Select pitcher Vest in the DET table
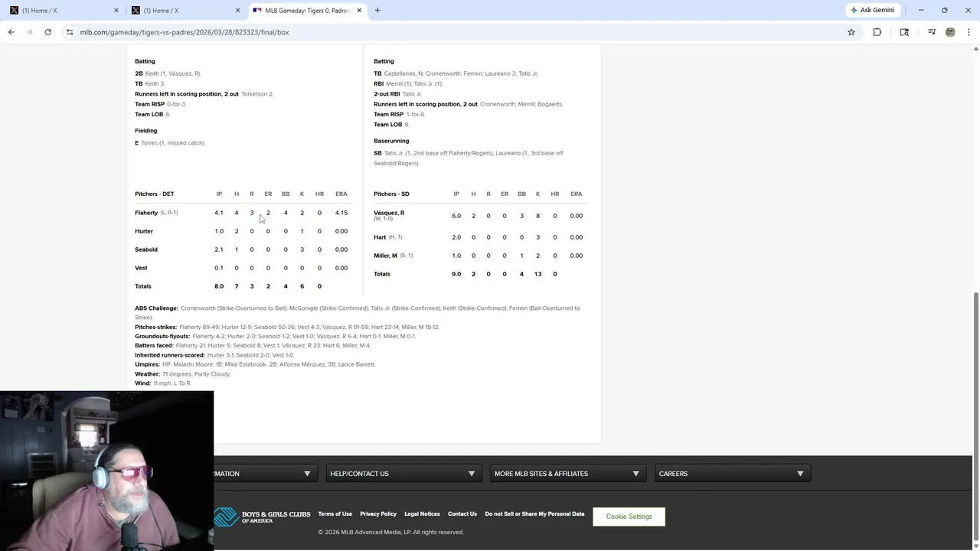This screenshot has height=551, width=980. pyautogui.click(x=141, y=268)
